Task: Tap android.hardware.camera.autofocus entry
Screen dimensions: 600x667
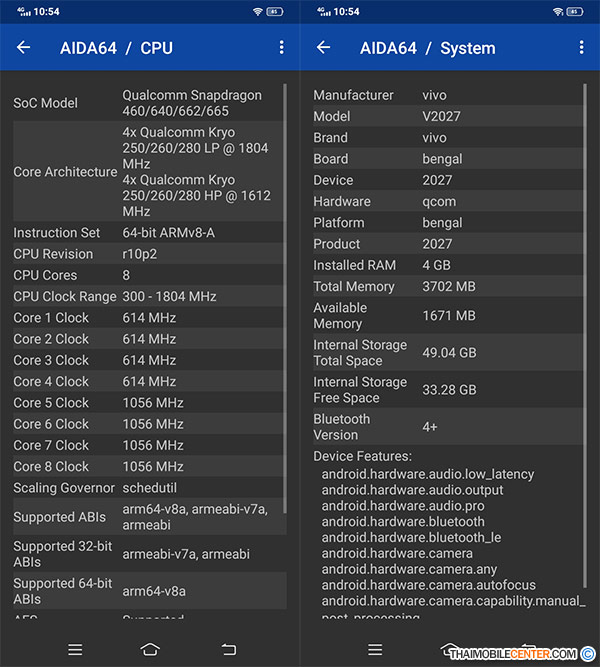Action: tap(429, 585)
